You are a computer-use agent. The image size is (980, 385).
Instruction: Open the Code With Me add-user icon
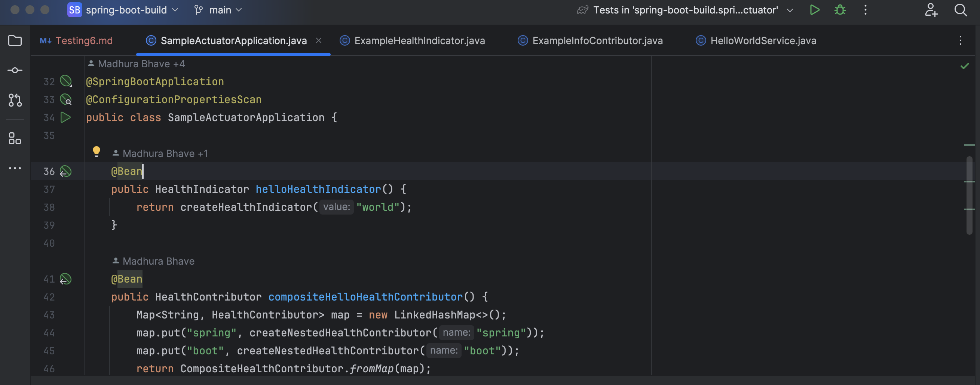[x=931, y=10]
